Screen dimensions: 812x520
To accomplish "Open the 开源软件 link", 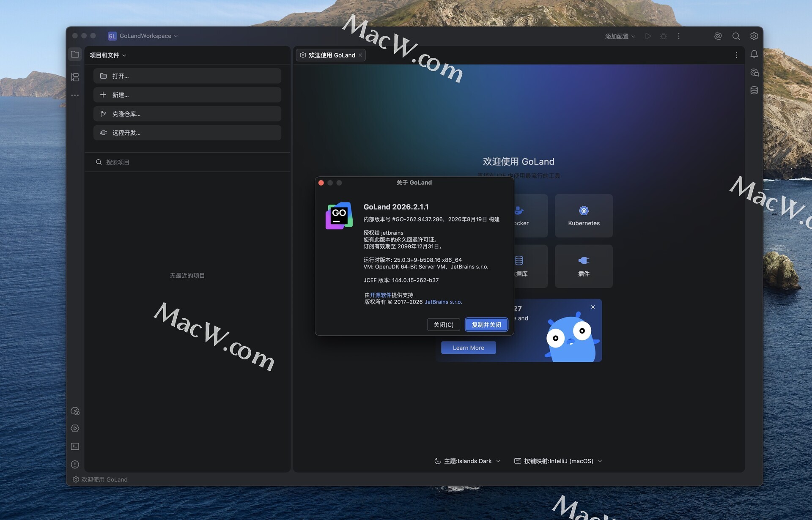I will click(x=381, y=295).
